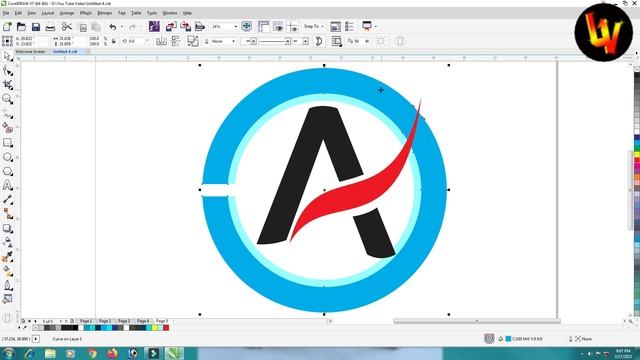This screenshot has width=640, height=360.
Task: Cut the selected object
Action: pyautogui.click(x=67, y=27)
